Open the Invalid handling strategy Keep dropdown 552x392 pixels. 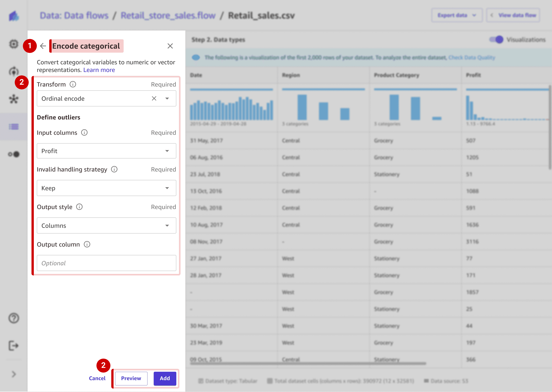(x=167, y=188)
